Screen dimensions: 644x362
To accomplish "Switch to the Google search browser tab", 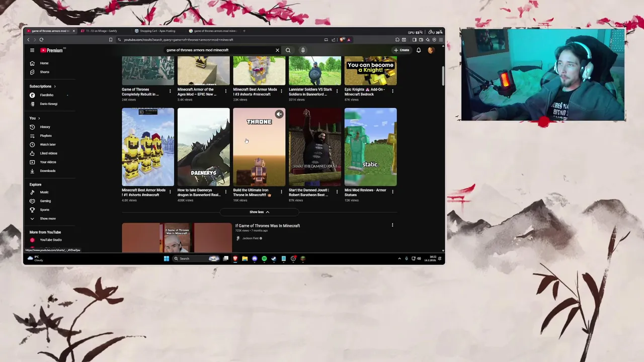I will (x=214, y=31).
